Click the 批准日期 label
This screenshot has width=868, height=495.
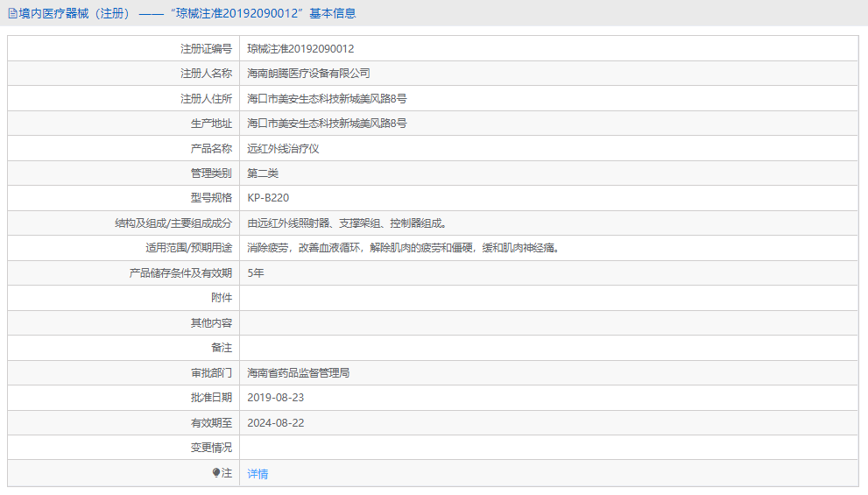211,398
